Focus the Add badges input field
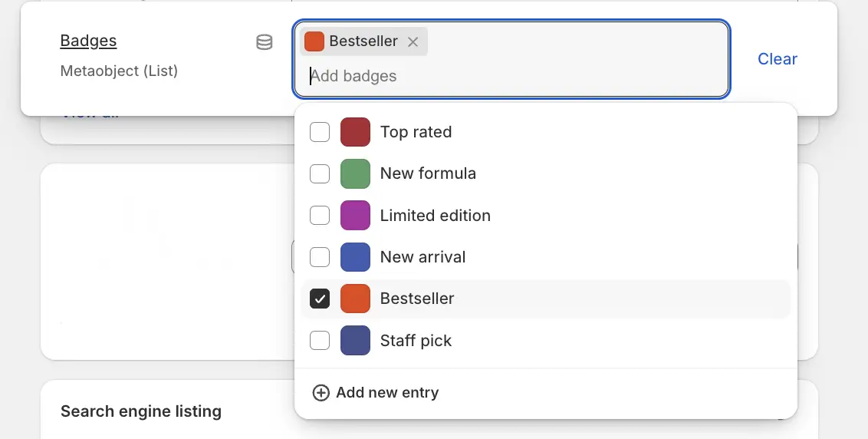The width and height of the screenshot is (868, 439). 460,76
